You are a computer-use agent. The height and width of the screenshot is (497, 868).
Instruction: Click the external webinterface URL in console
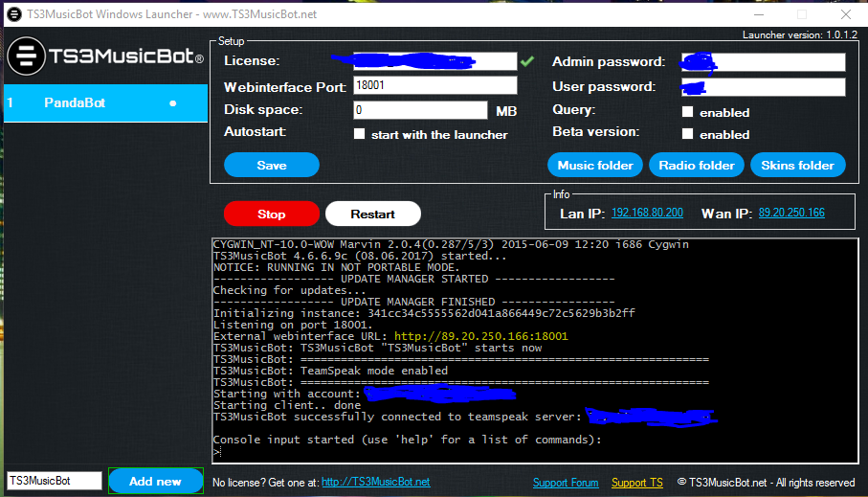point(481,336)
